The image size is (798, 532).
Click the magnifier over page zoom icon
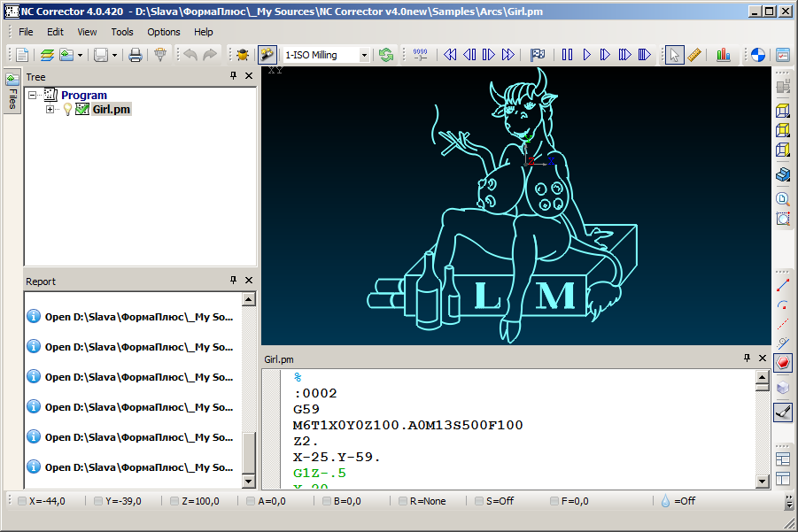pyautogui.click(x=783, y=199)
